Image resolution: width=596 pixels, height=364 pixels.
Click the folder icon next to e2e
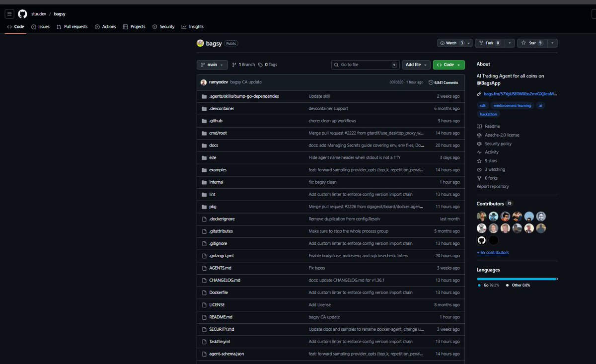click(x=204, y=157)
